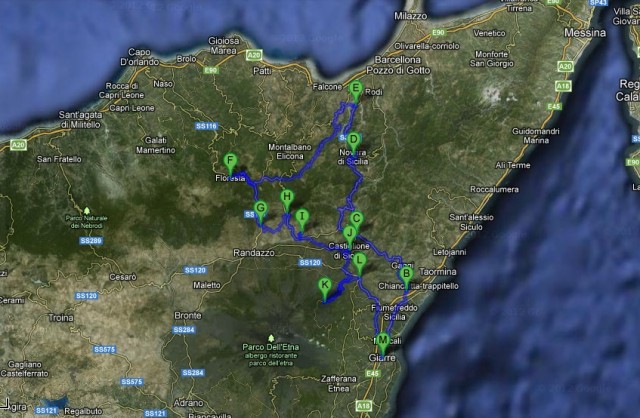Select the green C route marker
Image resolution: width=640 pixels, height=418 pixels.
point(355,219)
